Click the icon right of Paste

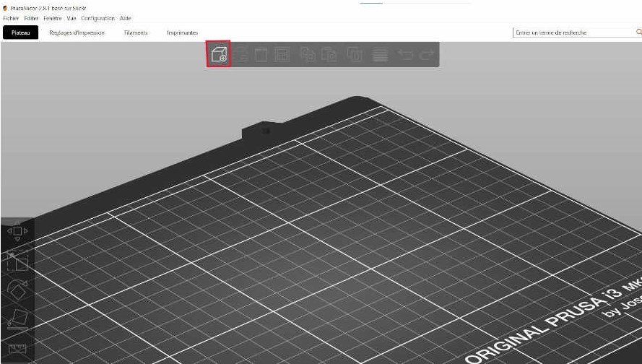pyautogui.click(x=355, y=54)
